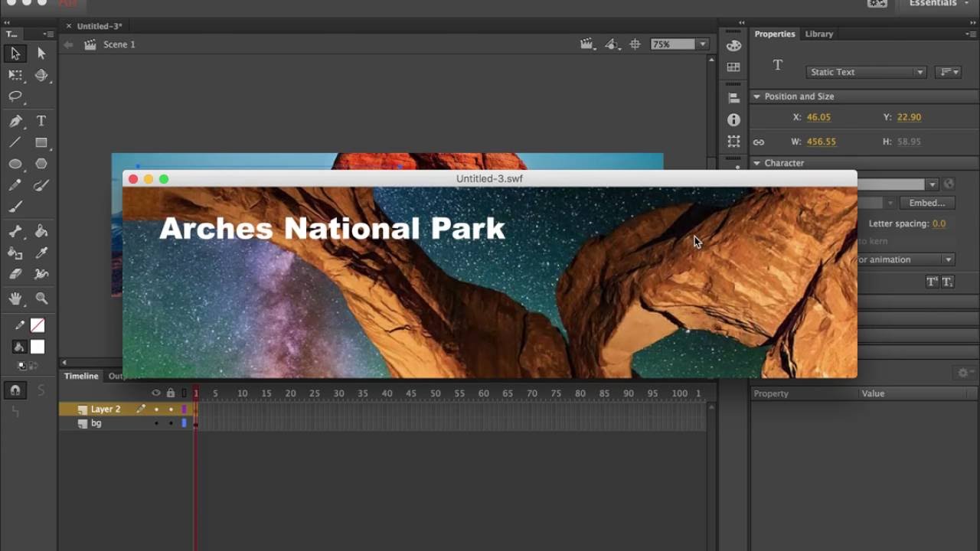Open the text orientation dropdown
The width and height of the screenshot is (980, 551).
tap(950, 72)
